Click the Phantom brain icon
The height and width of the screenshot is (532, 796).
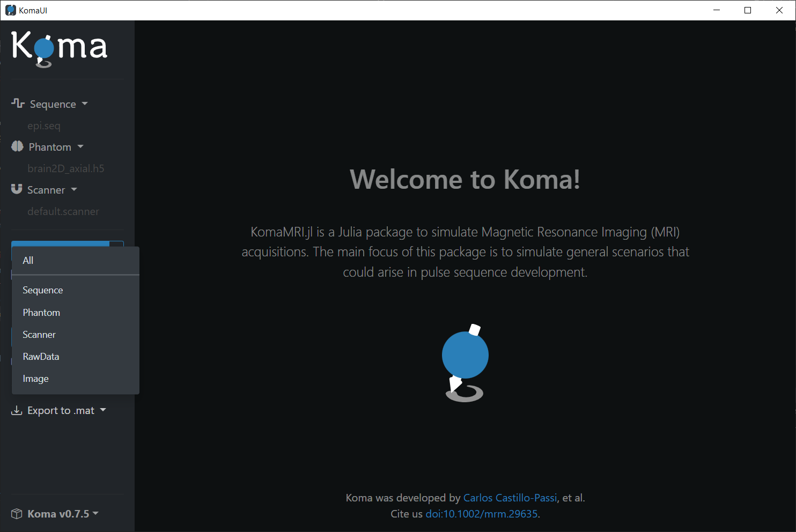click(17, 146)
